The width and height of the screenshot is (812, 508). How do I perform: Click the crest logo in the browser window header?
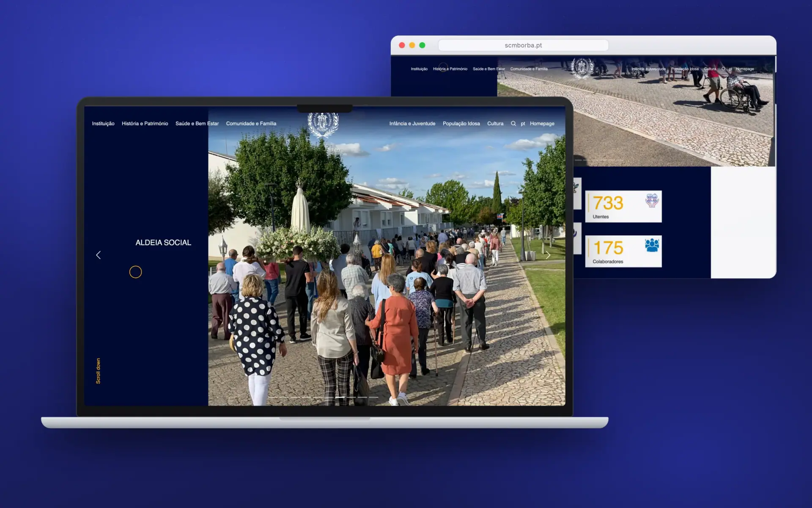[x=582, y=68]
